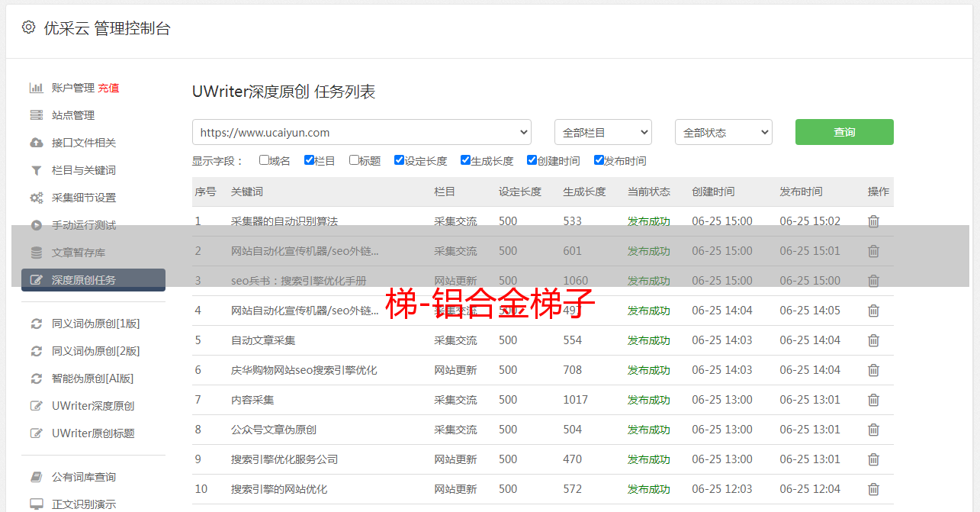
Task: Click the 当前状态 column header
Action: (649, 192)
